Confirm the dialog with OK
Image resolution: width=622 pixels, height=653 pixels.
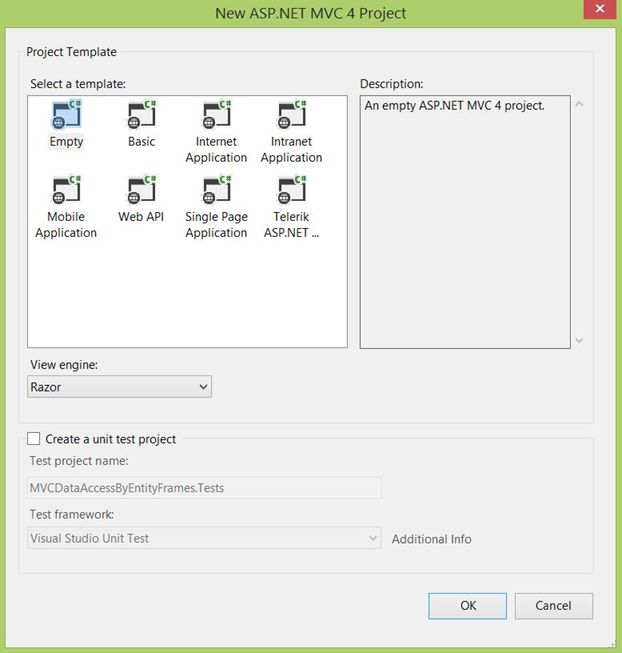click(x=468, y=606)
